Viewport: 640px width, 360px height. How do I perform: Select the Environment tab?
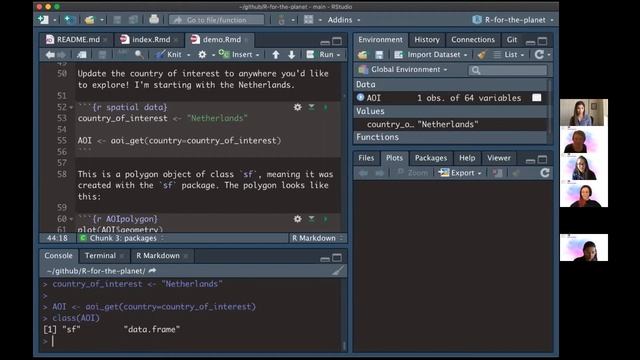[380, 40]
